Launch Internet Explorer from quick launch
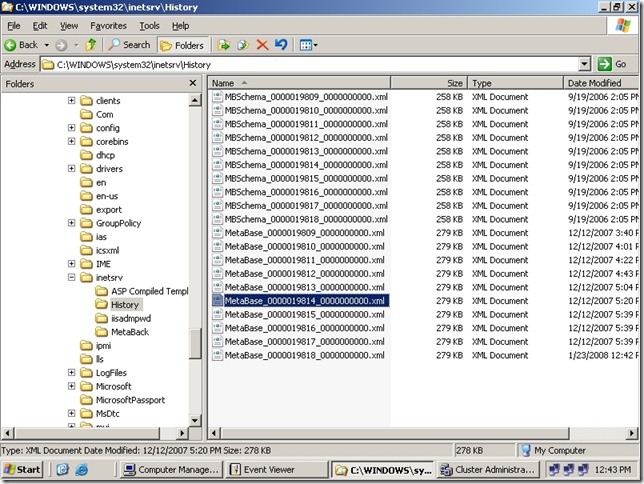This screenshot has height=484, width=644. coord(82,469)
